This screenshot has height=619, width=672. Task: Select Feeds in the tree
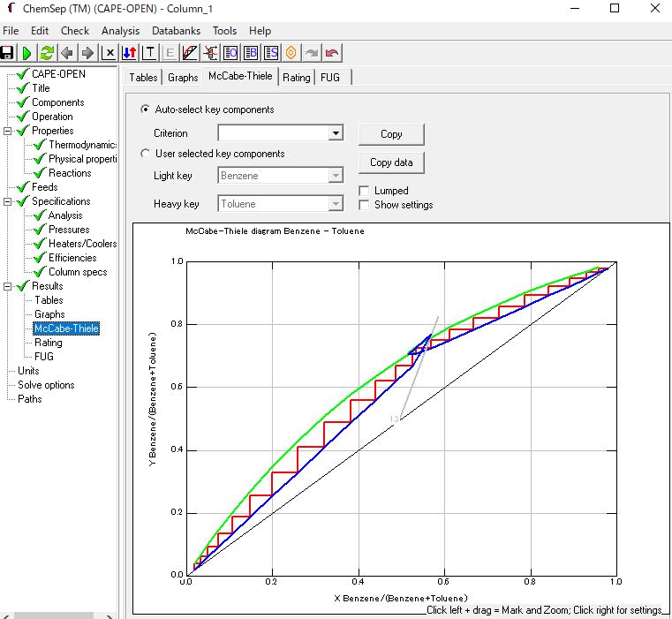(44, 187)
